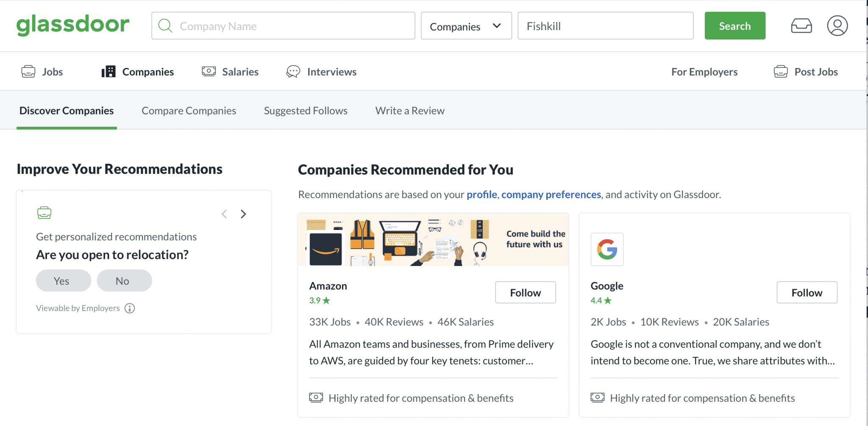Viewport: 868px width, 426px height.
Task: Open the messages inbox icon
Action: coord(801,25)
